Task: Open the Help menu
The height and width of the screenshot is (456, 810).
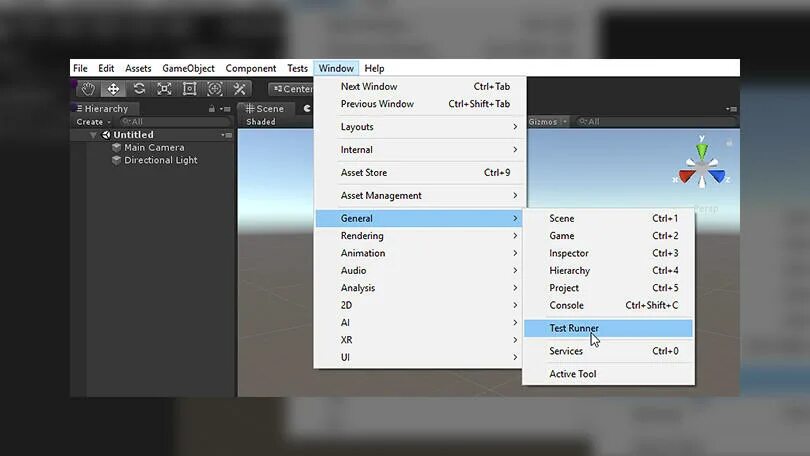Action: pyautogui.click(x=374, y=68)
